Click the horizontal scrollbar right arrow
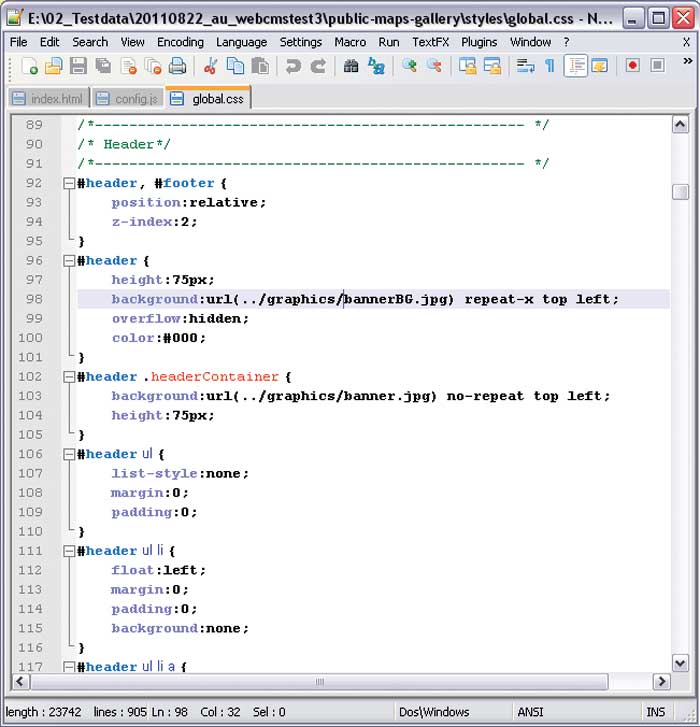700x727 pixels. tap(662, 682)
